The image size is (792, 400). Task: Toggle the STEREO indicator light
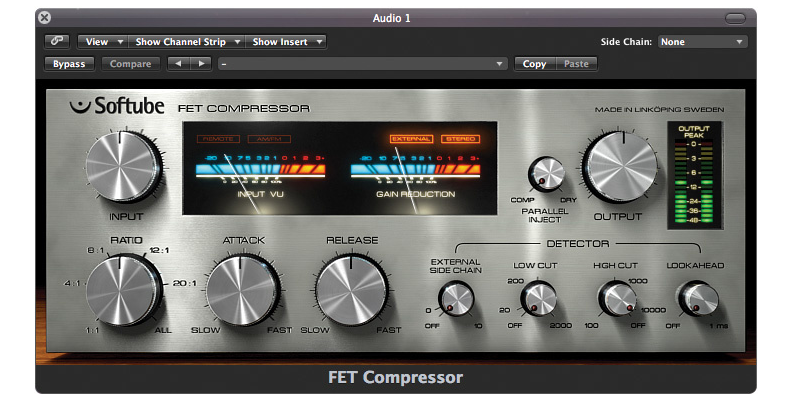tap(461, 139)
